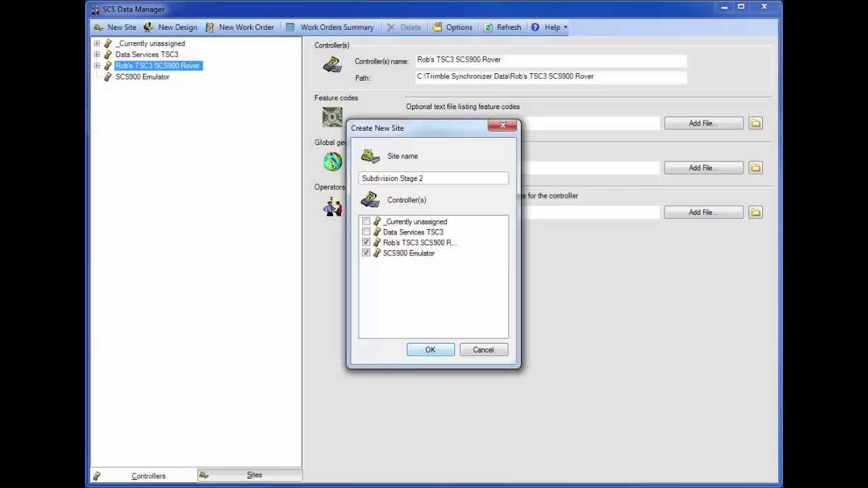The width and height of the screenshot is (868, 488).
Task: Click Data Services TSC3 label in dialog list
Action: coord(413,232)
